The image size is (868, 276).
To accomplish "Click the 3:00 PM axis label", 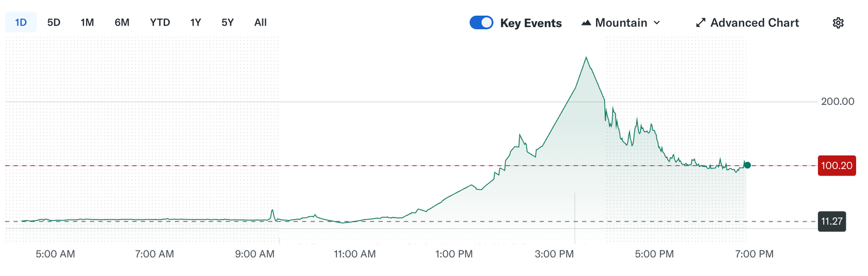I will point(554,254).
